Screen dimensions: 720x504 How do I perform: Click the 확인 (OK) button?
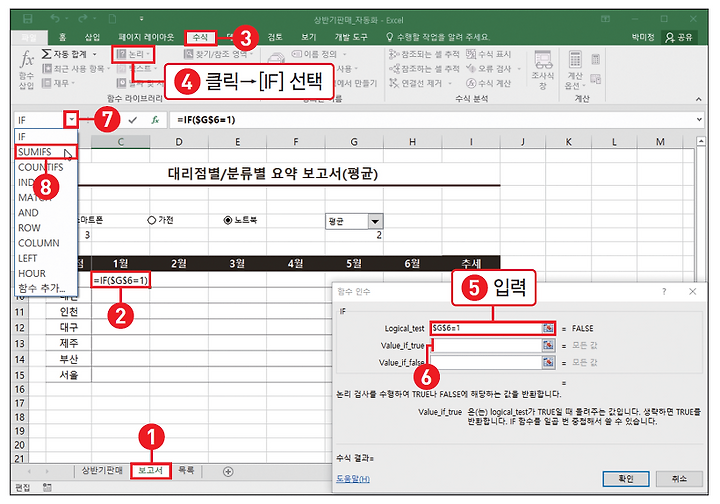pyautogui.click(x=626, y=479)
